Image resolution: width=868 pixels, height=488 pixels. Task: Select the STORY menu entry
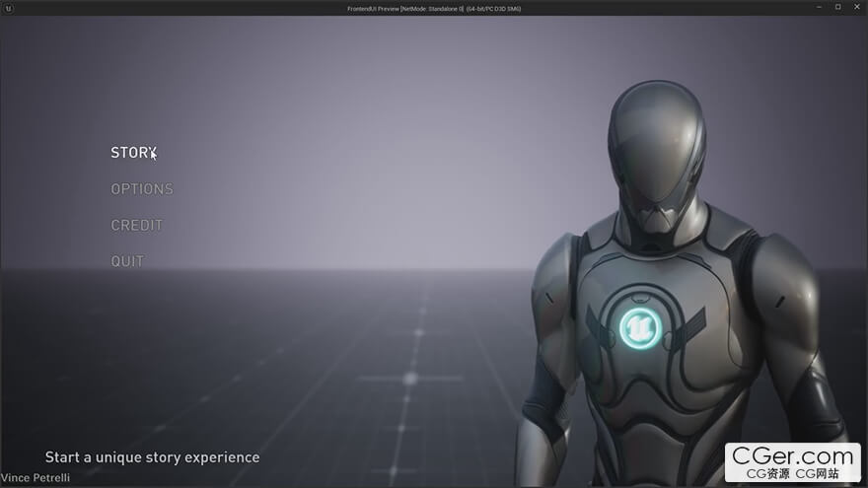tap(133, 153)
